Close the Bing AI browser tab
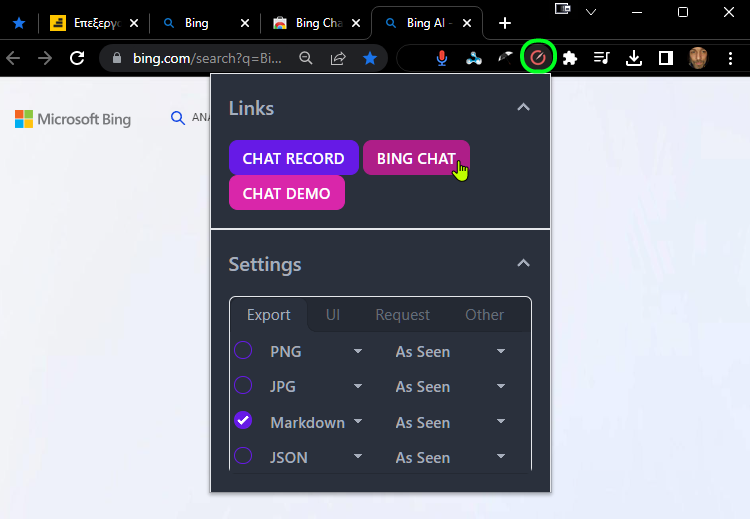This screenshot has height=519, width=750. (x=467, y=23)
